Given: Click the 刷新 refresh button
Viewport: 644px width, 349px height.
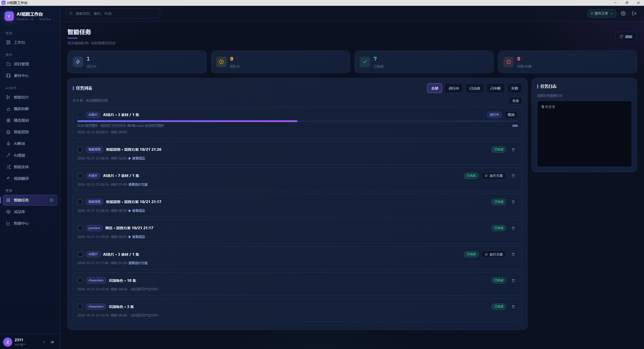Looking at the screenshot, I should point(626,37).
